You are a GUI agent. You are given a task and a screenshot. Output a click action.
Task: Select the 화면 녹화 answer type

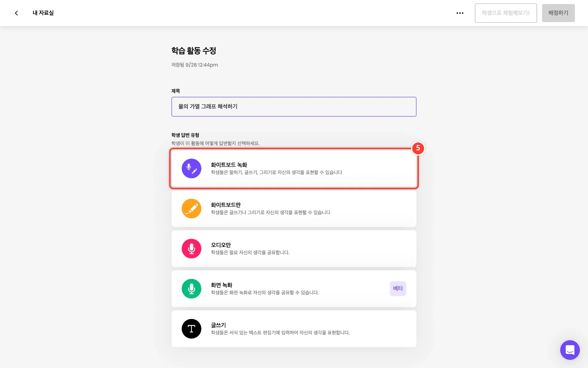pos(294,289)
